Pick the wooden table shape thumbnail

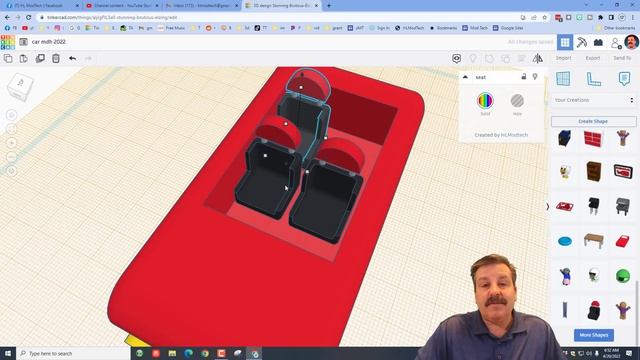click(593, 240)
